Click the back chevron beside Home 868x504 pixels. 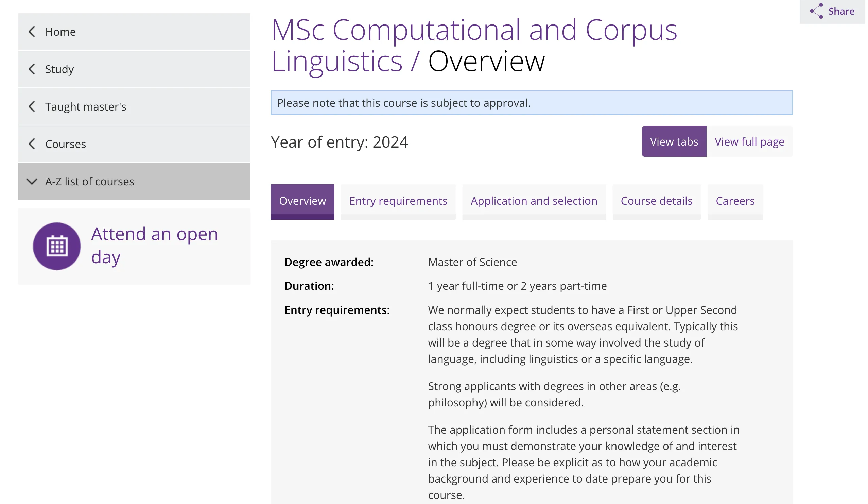click(x=32, y=32)
